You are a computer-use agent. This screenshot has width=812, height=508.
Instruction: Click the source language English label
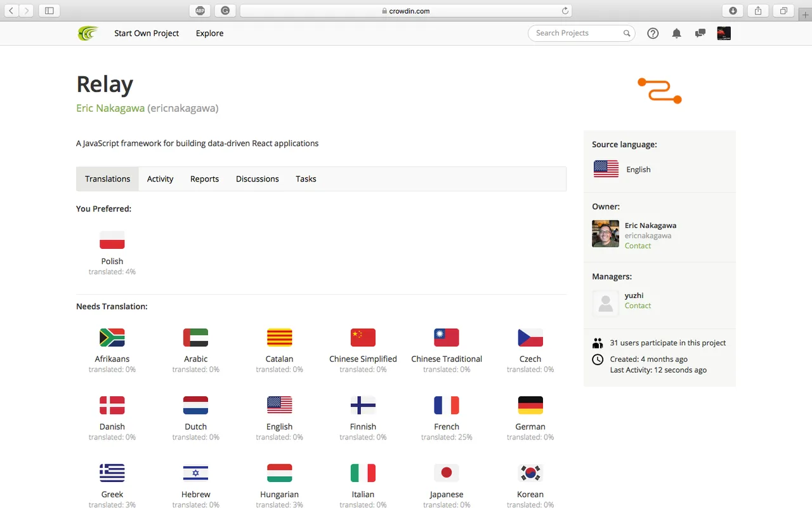(638, 170)
